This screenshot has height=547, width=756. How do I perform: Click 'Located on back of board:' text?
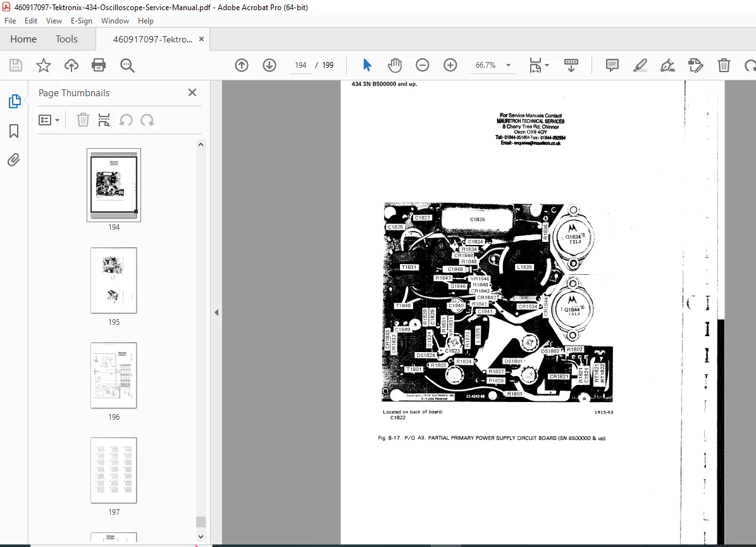click(413, 412)
